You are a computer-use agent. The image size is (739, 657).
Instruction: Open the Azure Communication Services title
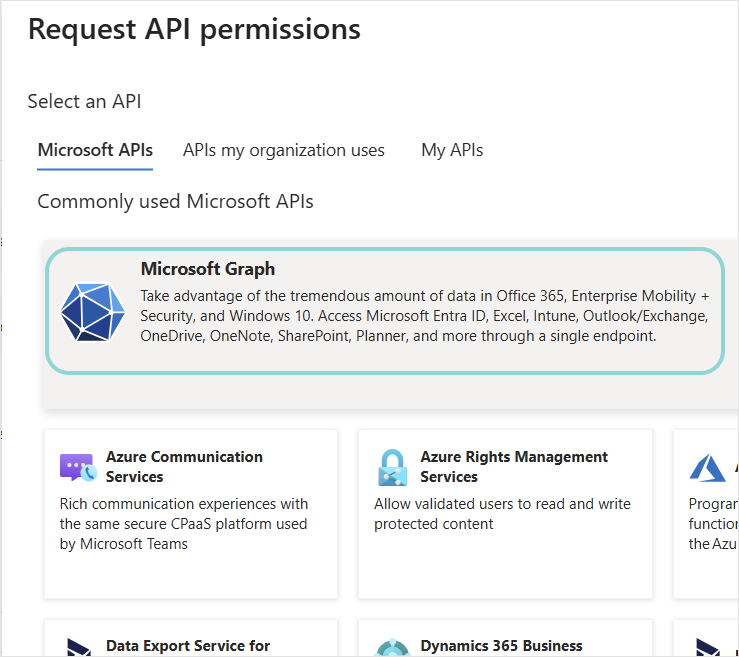[184, 467]
